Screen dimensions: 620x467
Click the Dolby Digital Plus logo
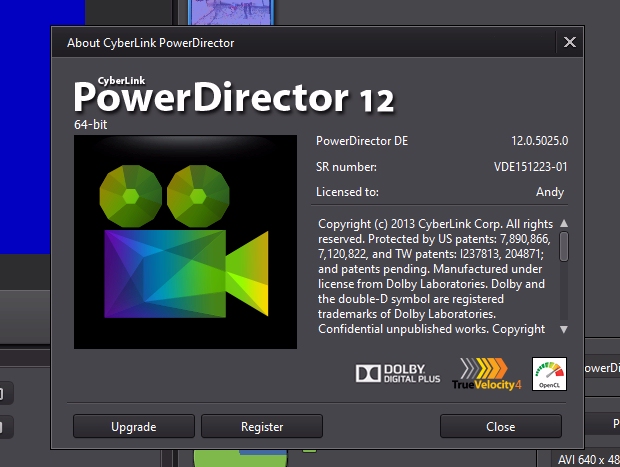(398, 374)
